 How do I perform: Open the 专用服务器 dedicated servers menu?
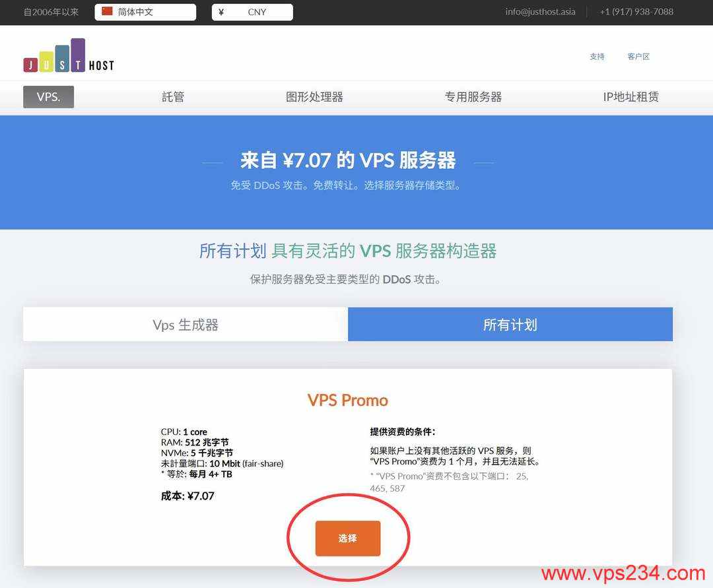point(473,97)
